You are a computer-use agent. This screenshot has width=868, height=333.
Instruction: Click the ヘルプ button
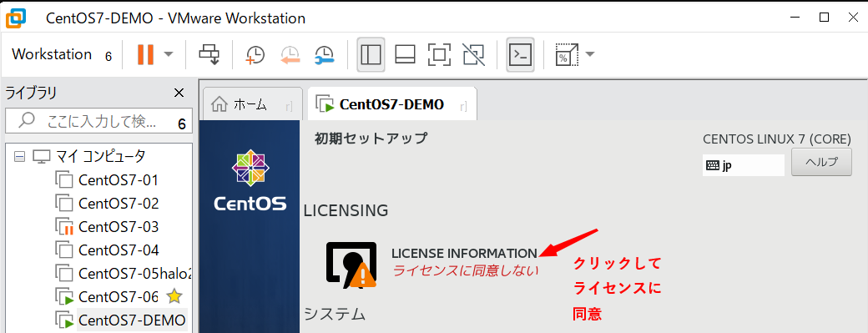pyautogui.click(x=821, y=163)
